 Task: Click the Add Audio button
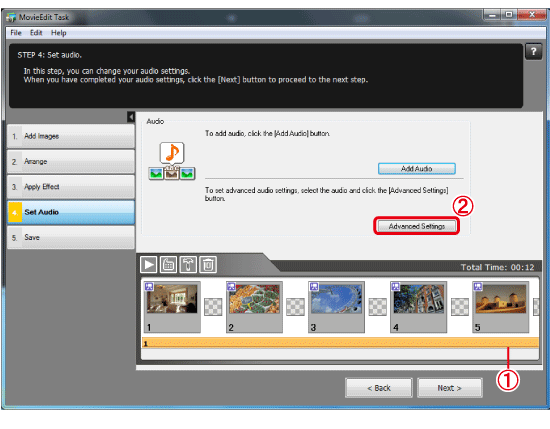(x=417, y=169)
